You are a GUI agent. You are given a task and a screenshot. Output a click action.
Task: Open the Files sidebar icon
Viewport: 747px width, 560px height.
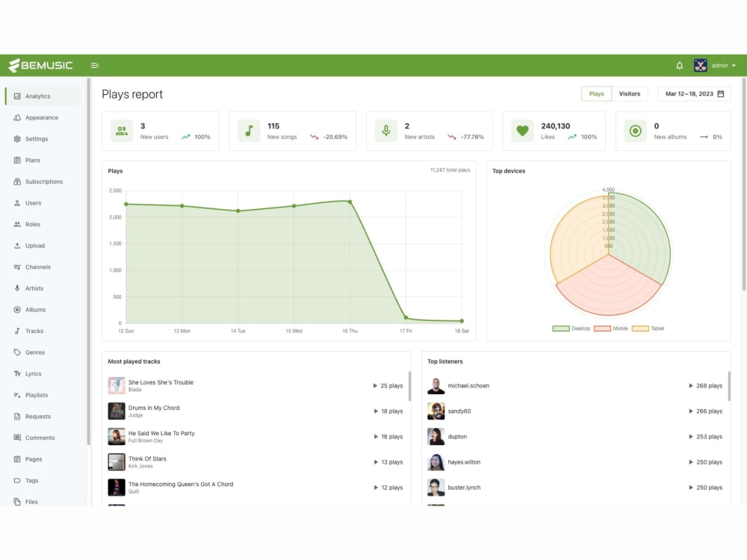17,502
